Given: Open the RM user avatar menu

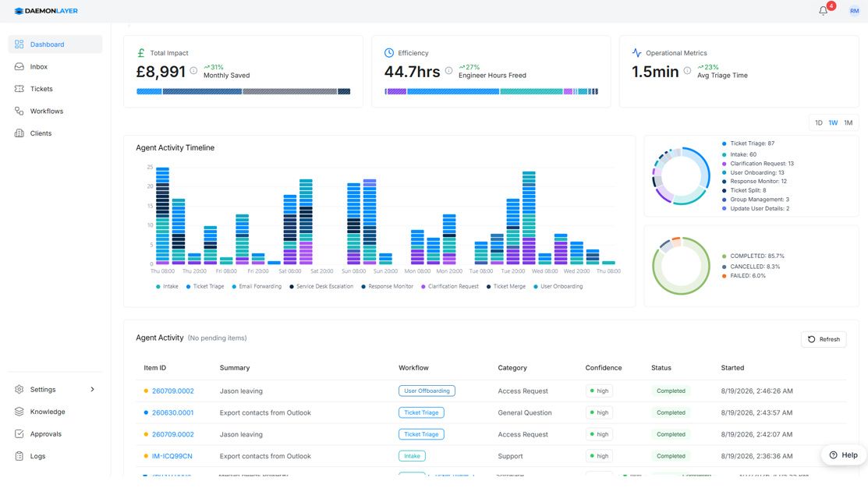Looking at the screenshot, I should [x=854, y=10].
